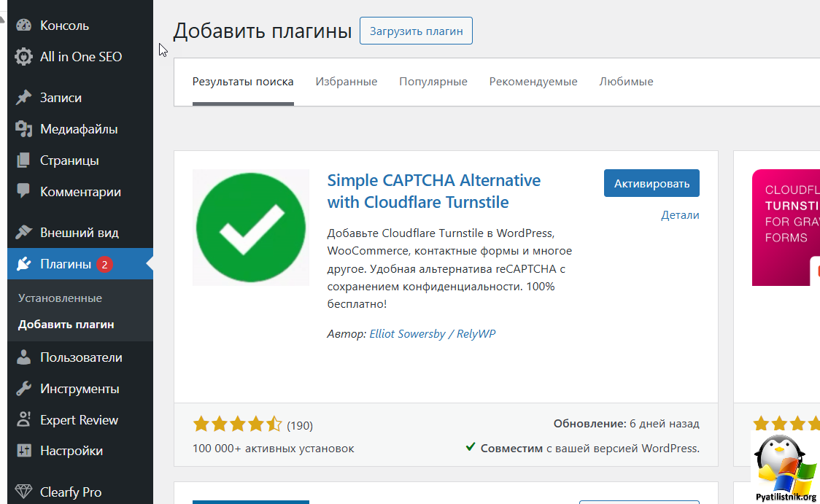This screenshot has width=820, height=504.
Task: Open Установленные plugins submenu
Action: (x=60, y=298)
